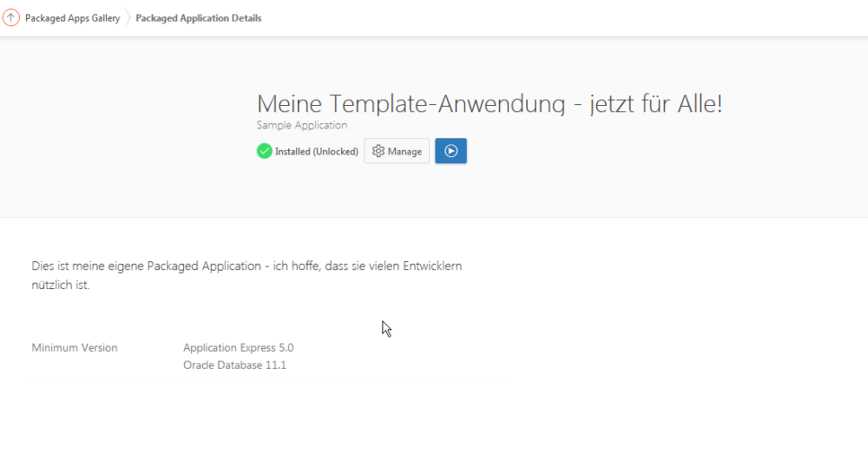Click the Installed (Unlocked) status text

point(317,151)
